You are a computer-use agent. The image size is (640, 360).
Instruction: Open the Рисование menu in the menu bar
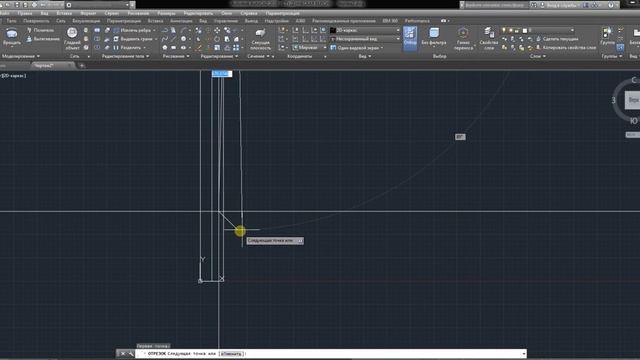coord(138,13)
